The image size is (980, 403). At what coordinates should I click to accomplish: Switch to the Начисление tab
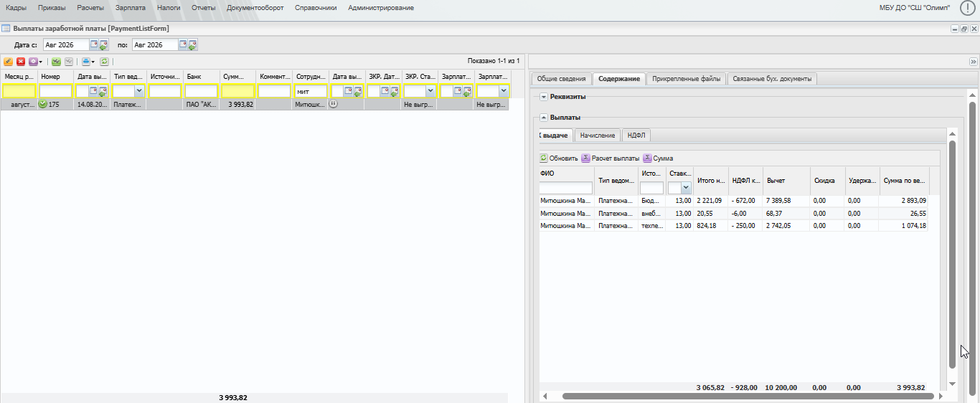(x=598, y=136)
